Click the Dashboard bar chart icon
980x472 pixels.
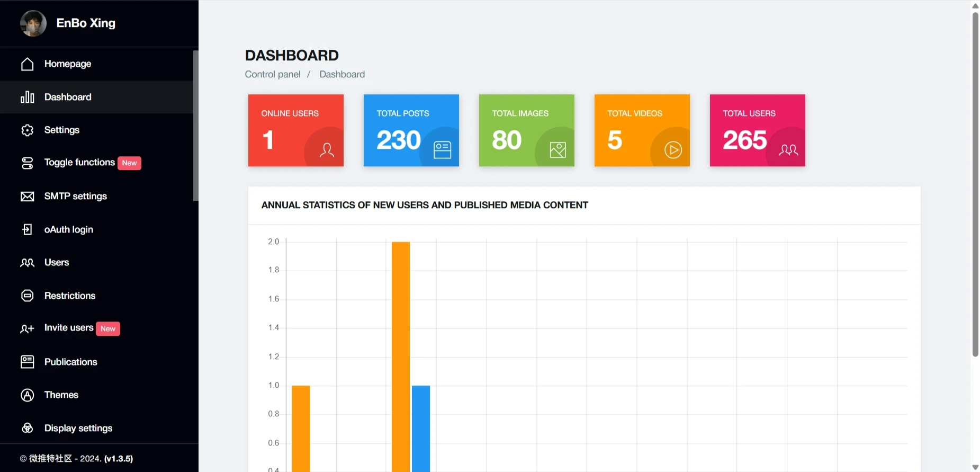(27, 97)
